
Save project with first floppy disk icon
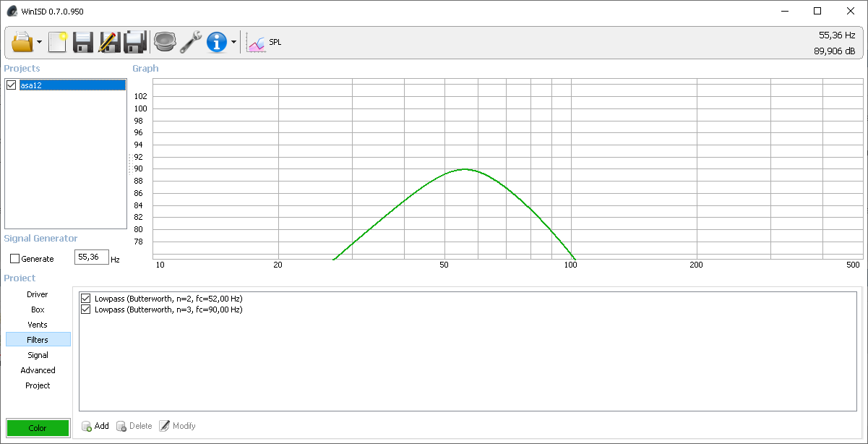coord(83,42)
